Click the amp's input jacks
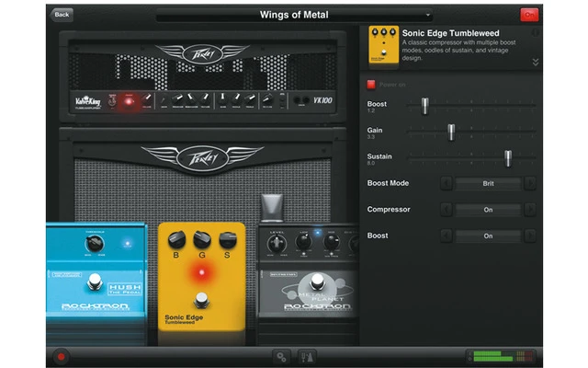588x368 pixels. [x=301, y=100]
